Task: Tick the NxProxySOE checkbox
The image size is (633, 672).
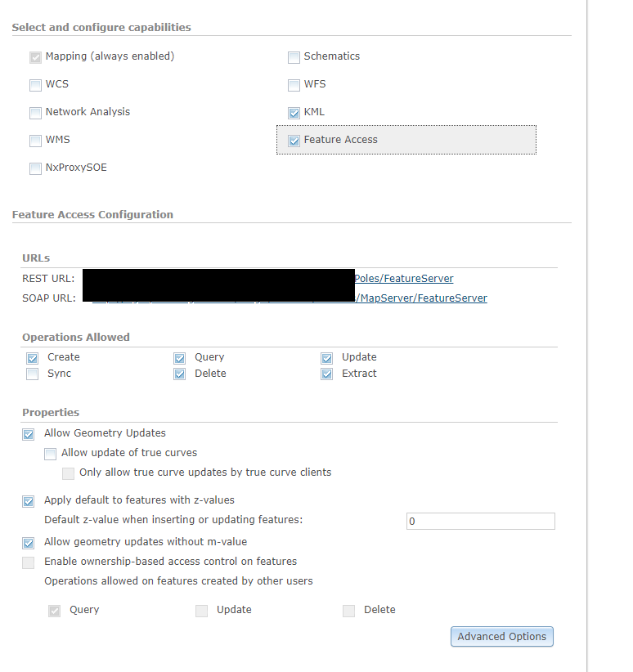Action: click(x=35, y=169)
